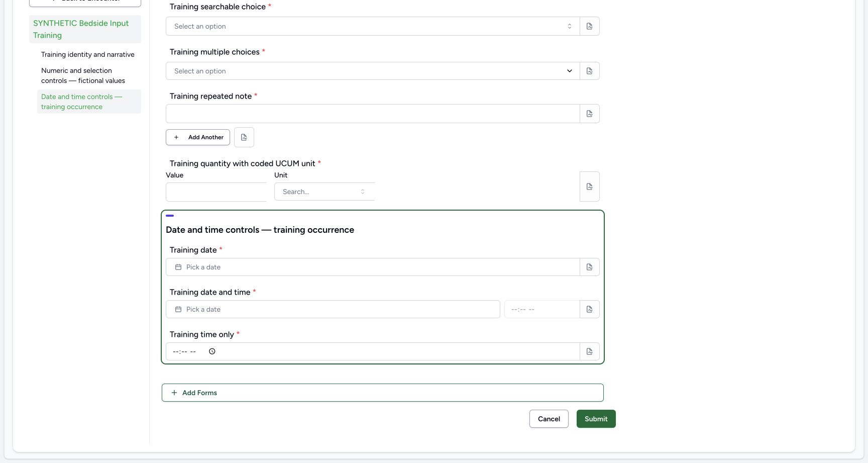The image size is (868, 463).
Task: Open Training multiple choices dropdown
Action: 373,71
